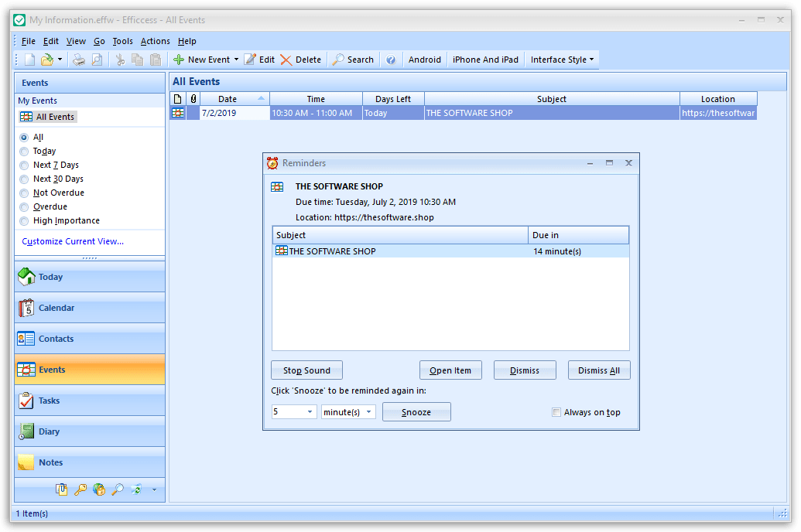Select the Today radio button filter
The image size is (801, 532).
point(24,152)
